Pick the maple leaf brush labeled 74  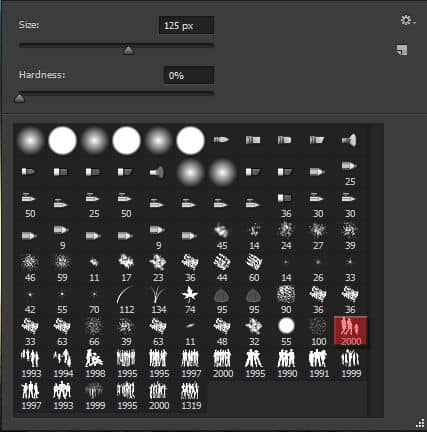click(190, 300)
